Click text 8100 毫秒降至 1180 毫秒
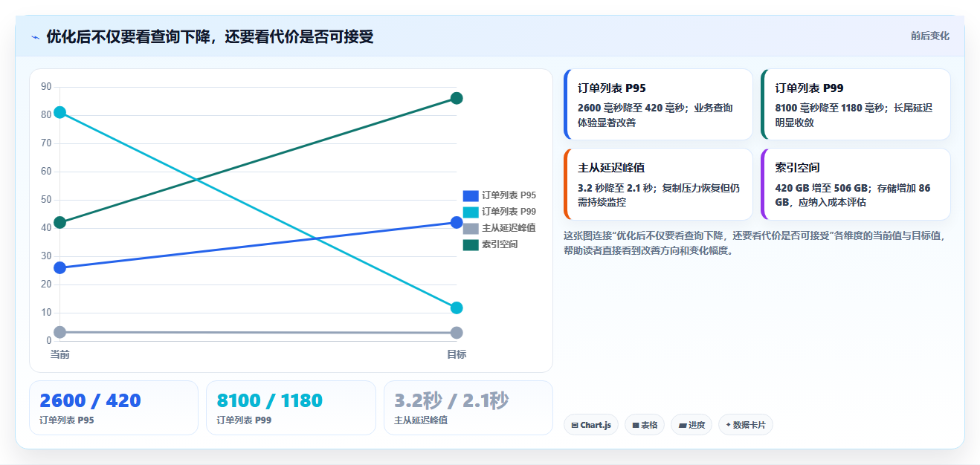The image size is (980, 465). tap(830, 108)
